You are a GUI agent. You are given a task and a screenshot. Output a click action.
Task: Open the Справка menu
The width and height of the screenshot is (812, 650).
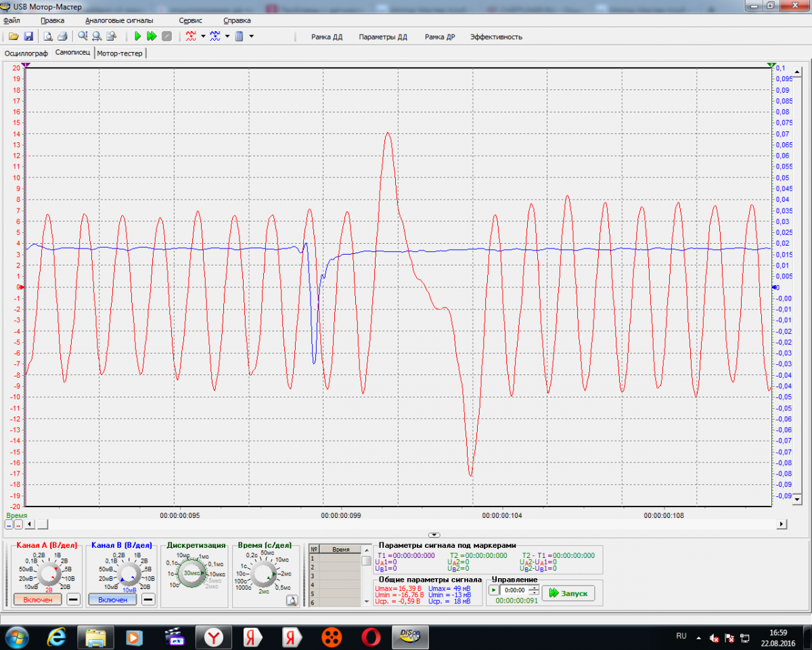[236, 20]
